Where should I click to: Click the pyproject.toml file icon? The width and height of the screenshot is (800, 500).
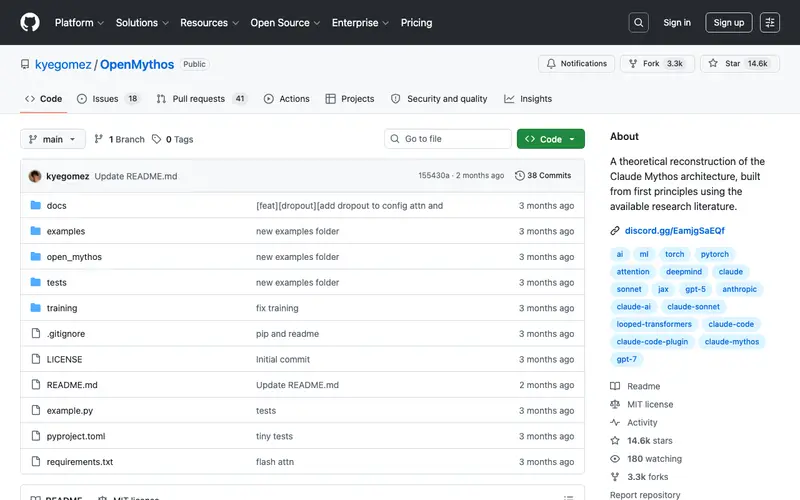[x=36, y=436]
